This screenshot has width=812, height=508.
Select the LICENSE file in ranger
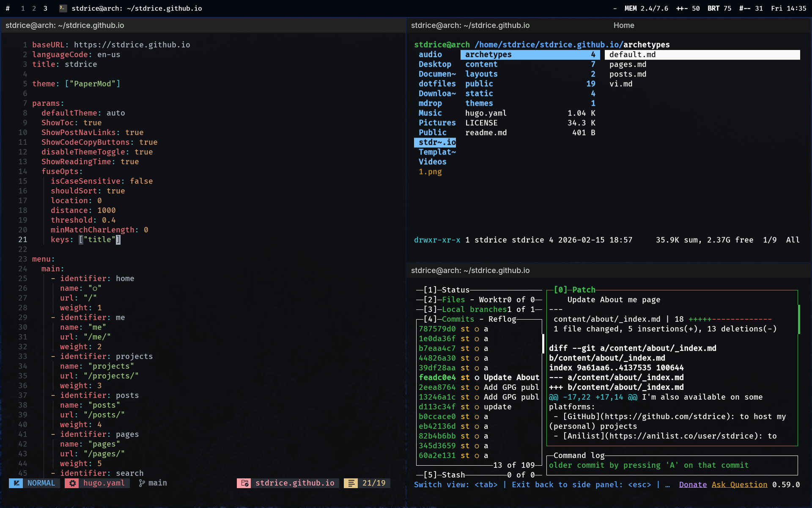point(530,123)
